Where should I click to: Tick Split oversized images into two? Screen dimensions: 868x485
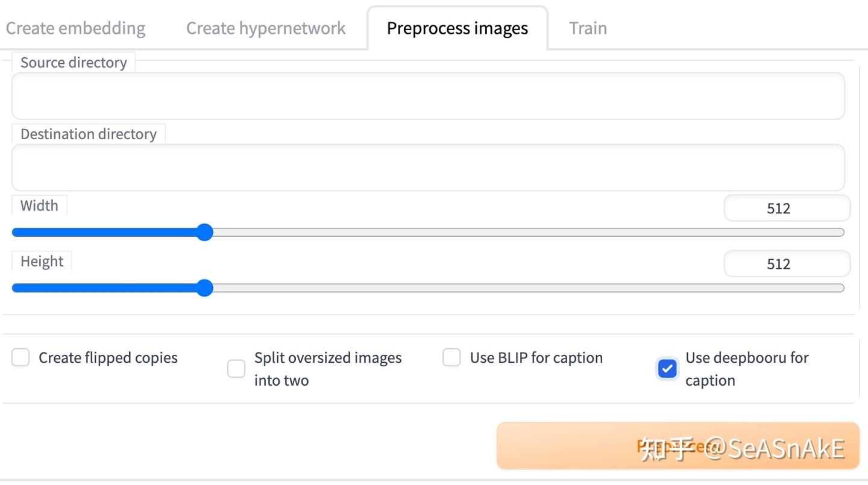236,369
